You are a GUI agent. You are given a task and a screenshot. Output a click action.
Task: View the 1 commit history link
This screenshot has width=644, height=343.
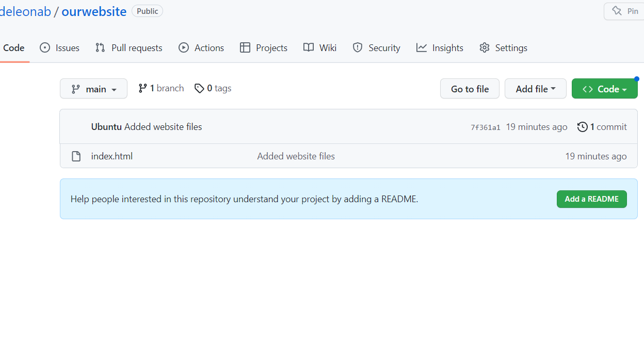pyautogui.click(x=602, y=127)
